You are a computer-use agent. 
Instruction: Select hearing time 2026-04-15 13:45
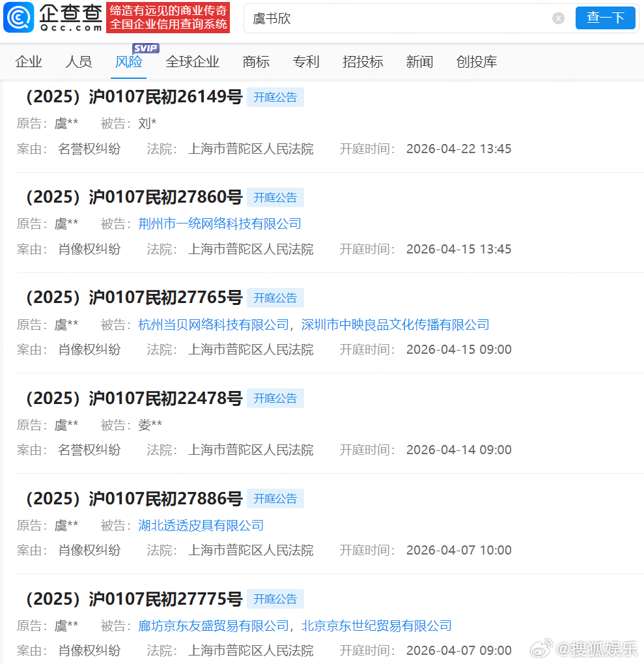tap(458, 250)
